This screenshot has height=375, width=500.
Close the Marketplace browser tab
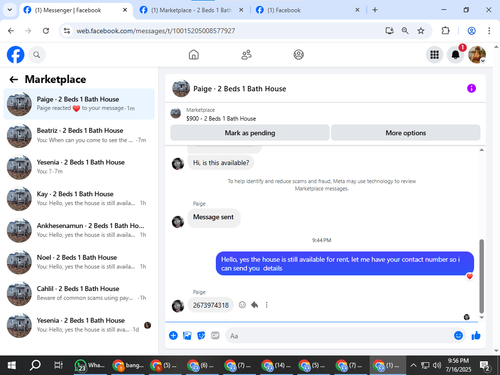pos(241,10)
